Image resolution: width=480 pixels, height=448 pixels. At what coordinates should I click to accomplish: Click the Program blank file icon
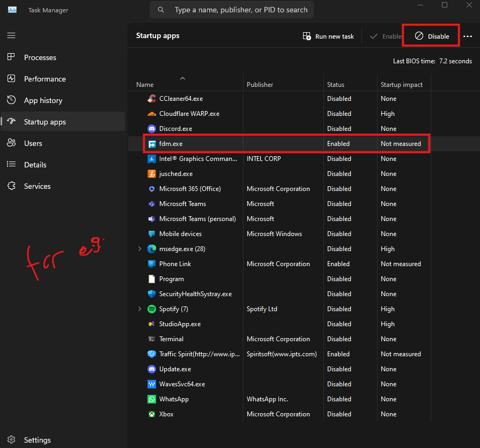click(152, 279)
